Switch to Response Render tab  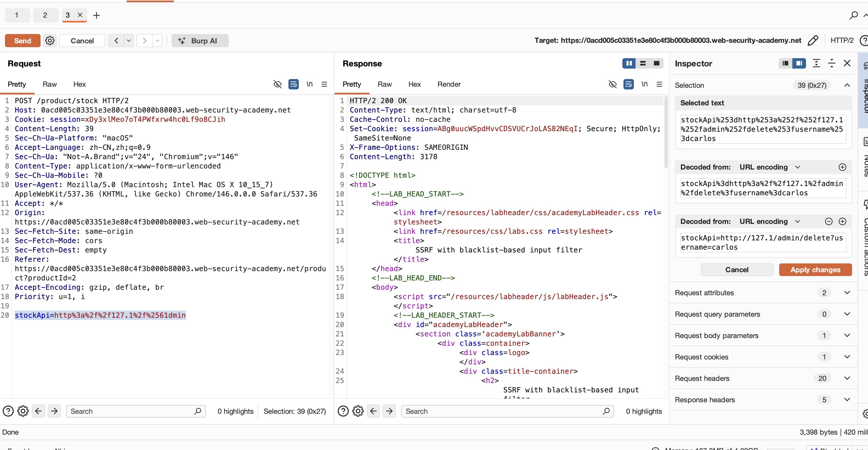pos(449,84)
